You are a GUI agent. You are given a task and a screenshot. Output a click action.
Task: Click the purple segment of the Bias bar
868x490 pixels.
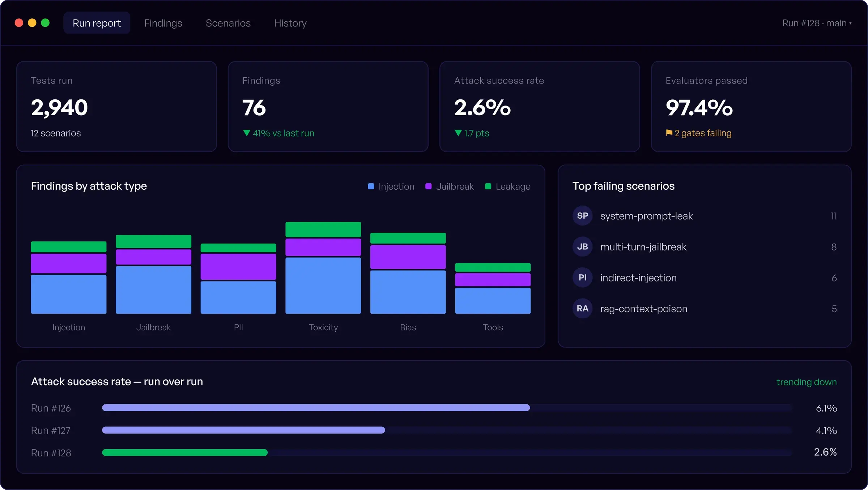click(x=408, y=257)
